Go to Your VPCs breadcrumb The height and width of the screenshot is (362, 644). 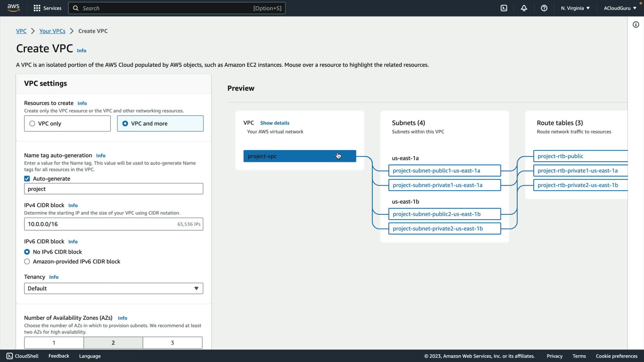click(x=52, y=31)
